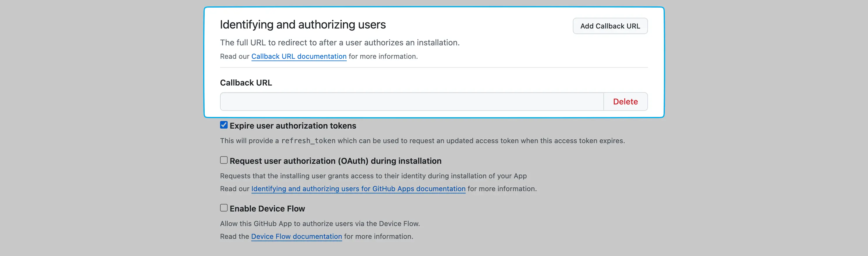868x256 pixels.
Task: Open the Device Flow documentation link
Action: pos(296,237)
